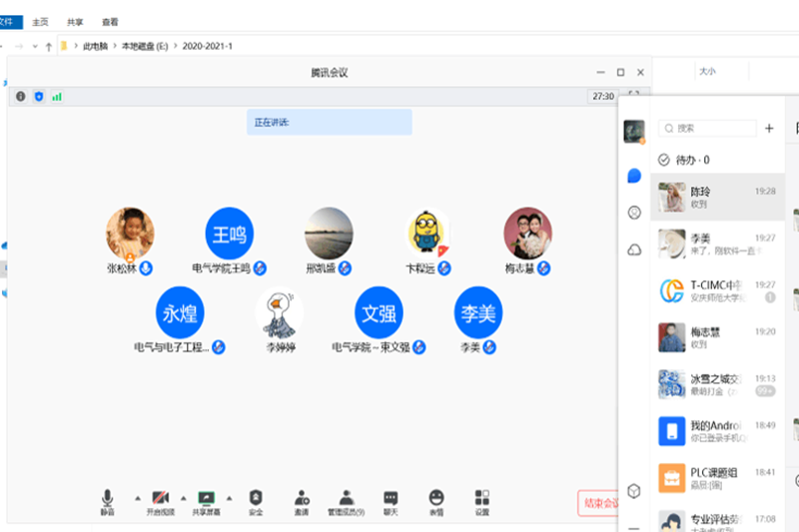The height and width of the screenshot is (532, 799).
Task: Toggle 李美's muted microphone icon in meeting
Action: coord(489,346)
